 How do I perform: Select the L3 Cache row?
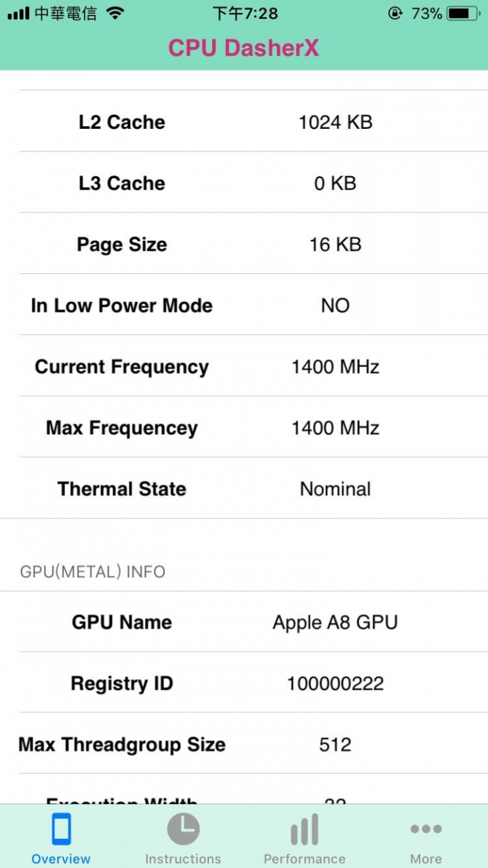tap(244, 182)
